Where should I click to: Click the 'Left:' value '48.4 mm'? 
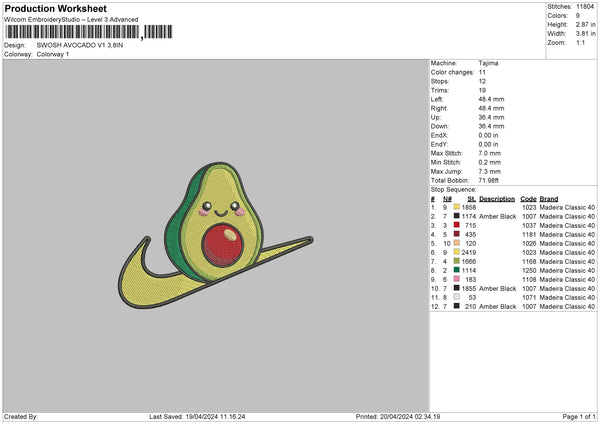point(491,99)
